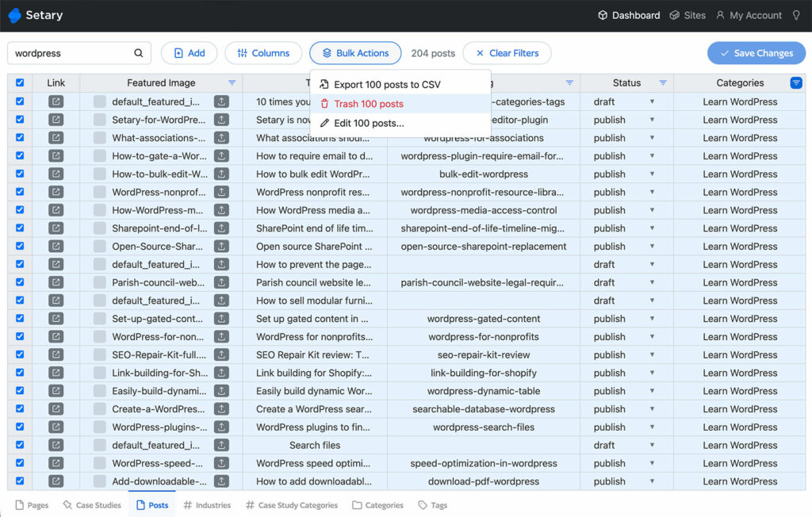Open link icon for 'Search files' row
Image resolution: width=812 pixels, height=517 pixels.
56,445
